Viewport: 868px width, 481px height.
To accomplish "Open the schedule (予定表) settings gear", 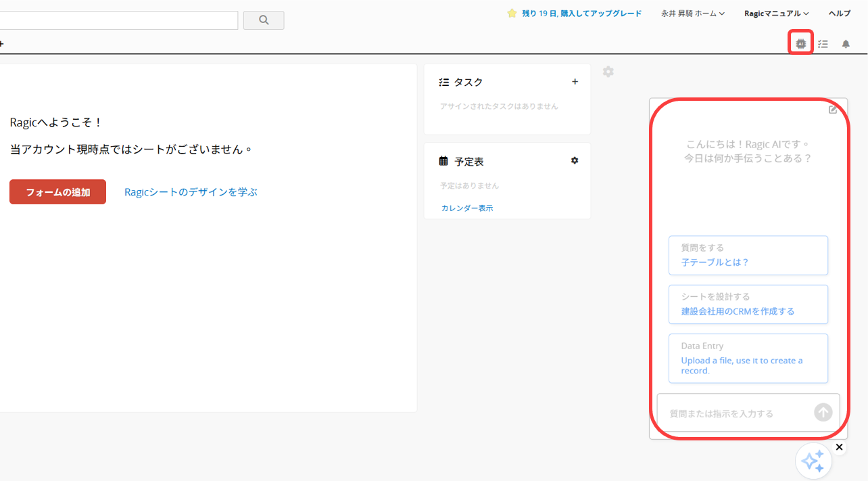I will point(575,161).
